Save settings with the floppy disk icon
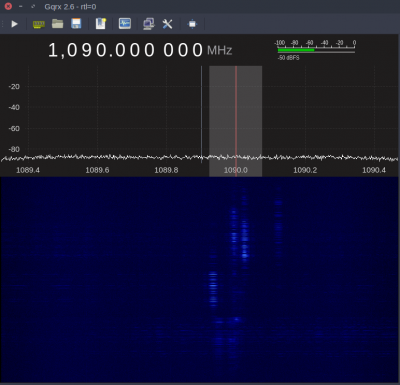The width and height of the screenshot is (400, 385). point(76,24)
